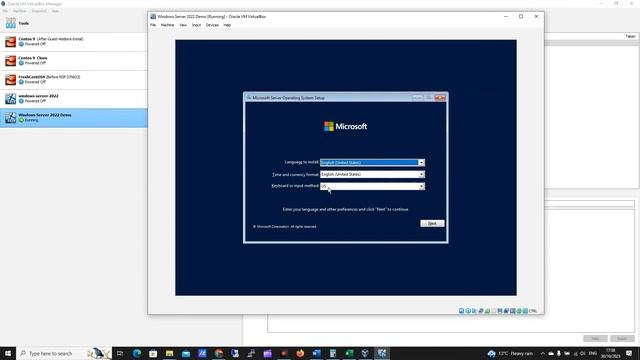The image size is (640, 360).
Task: Open Microsoft Store from the taskbar
Action: coord(153,353)
